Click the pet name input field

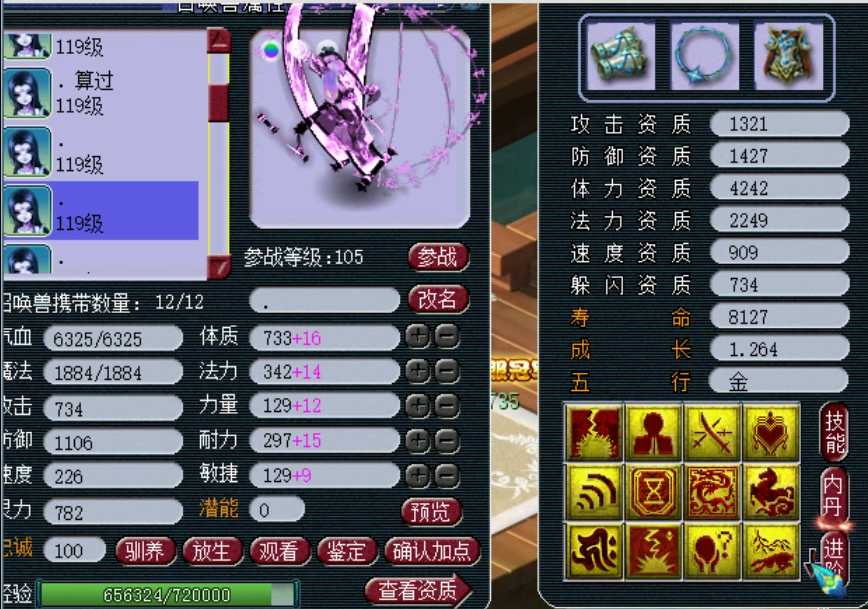324,301
